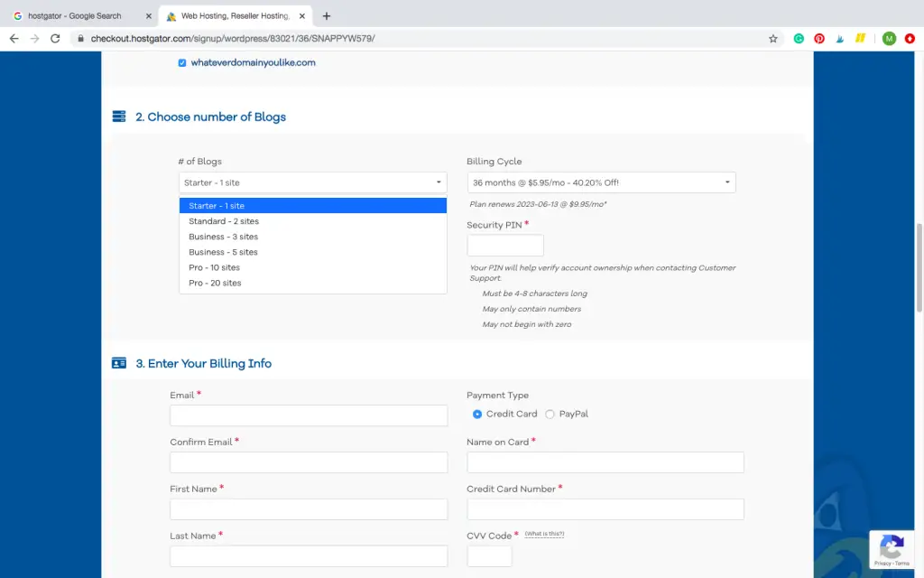Choose Starter - 1 site option
Viewport: 924px width, 578px height.
[313, 205]
